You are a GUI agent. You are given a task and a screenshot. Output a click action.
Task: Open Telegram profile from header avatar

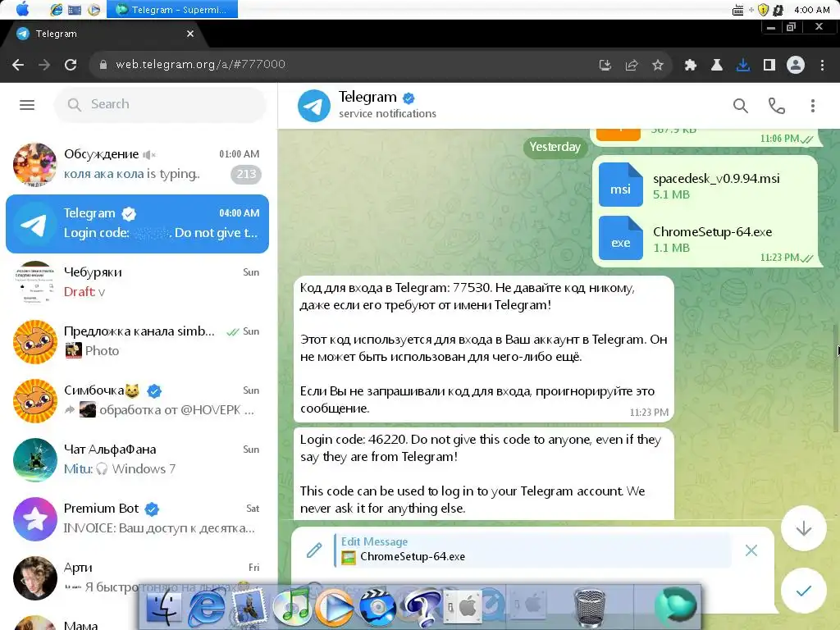pos(314,106)
